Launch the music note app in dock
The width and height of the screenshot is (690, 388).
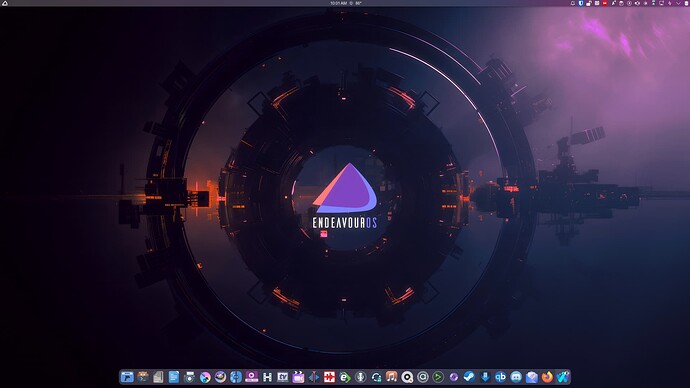point(392,377)
